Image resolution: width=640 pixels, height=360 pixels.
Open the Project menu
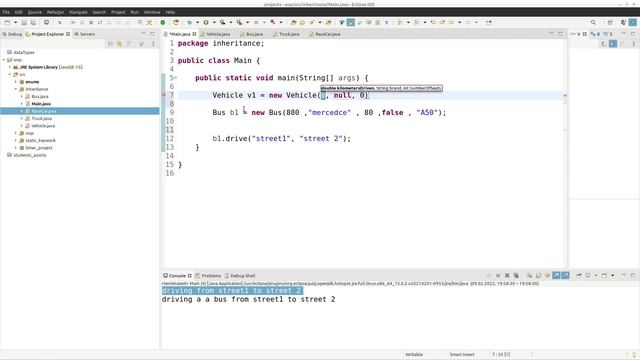(x=118, y=12)
